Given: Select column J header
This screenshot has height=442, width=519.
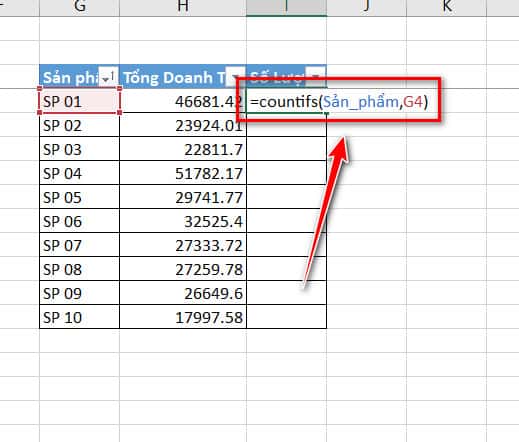Looking at the screenshot, I should click(367, 7).
